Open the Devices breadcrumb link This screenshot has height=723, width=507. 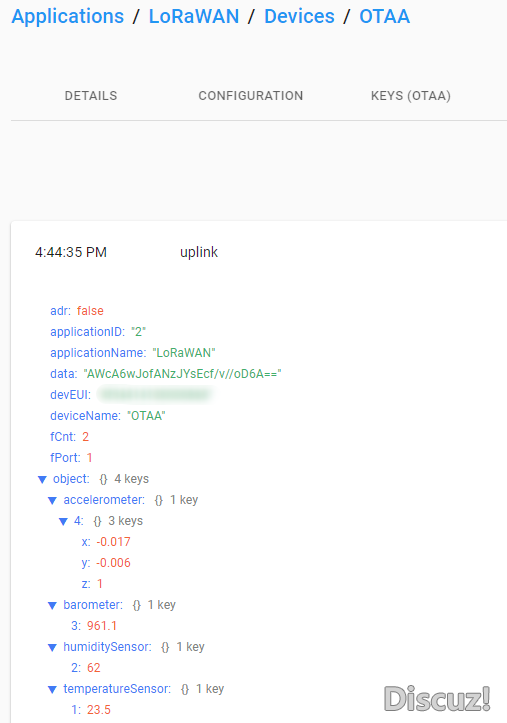click(299, 17)
